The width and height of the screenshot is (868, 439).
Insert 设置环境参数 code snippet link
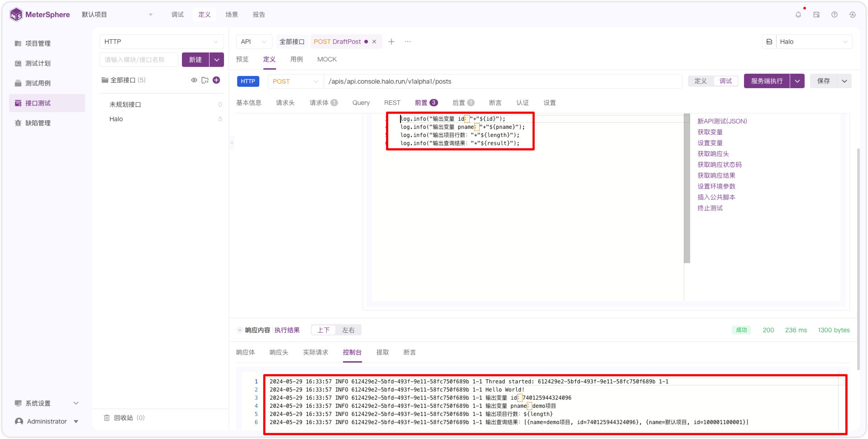pyautogui.click(x=716, y=186)
